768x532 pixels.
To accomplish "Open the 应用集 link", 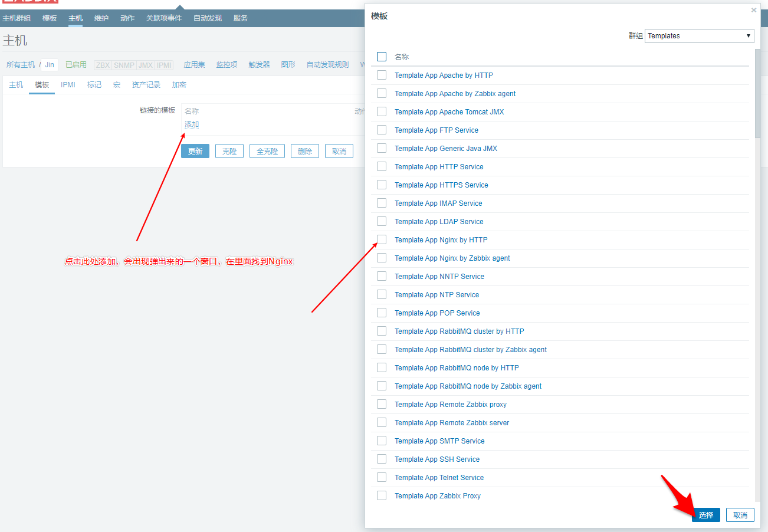I will 194,65.
